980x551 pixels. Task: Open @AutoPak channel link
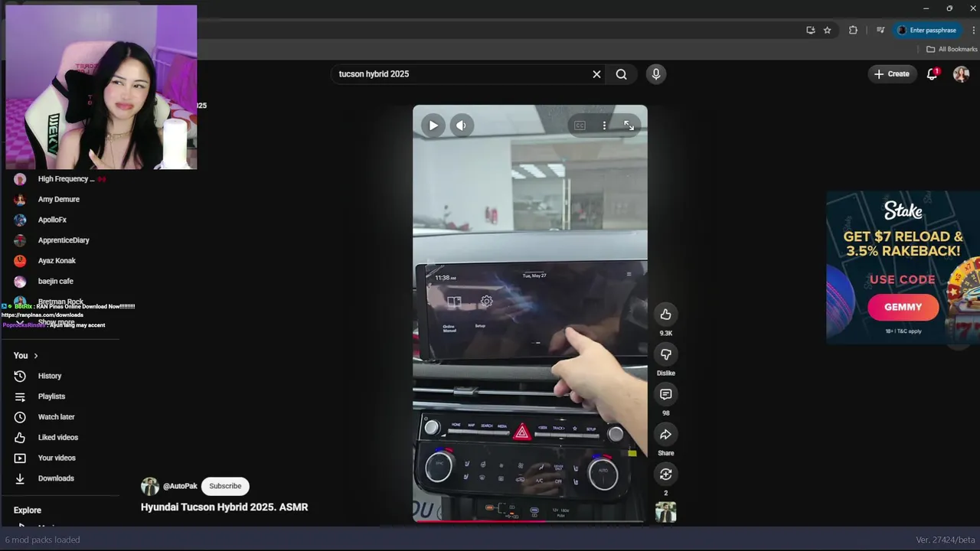180,486
